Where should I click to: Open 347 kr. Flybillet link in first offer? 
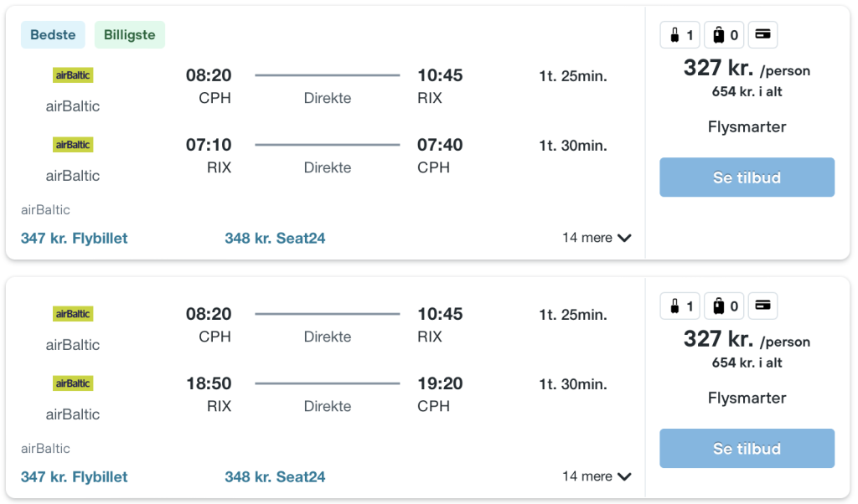coord(75,239)
